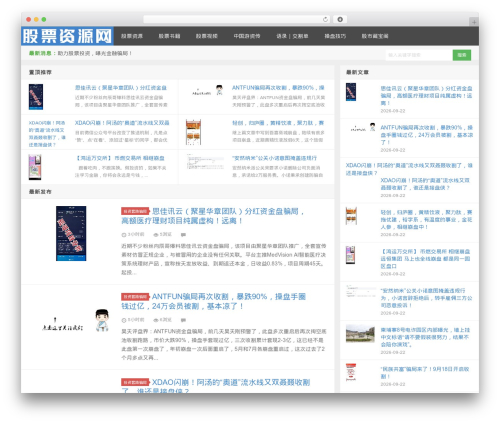Click the 股票资源网 site logo
The width and height of the screenshot is (500, 423).
point(67,36)
